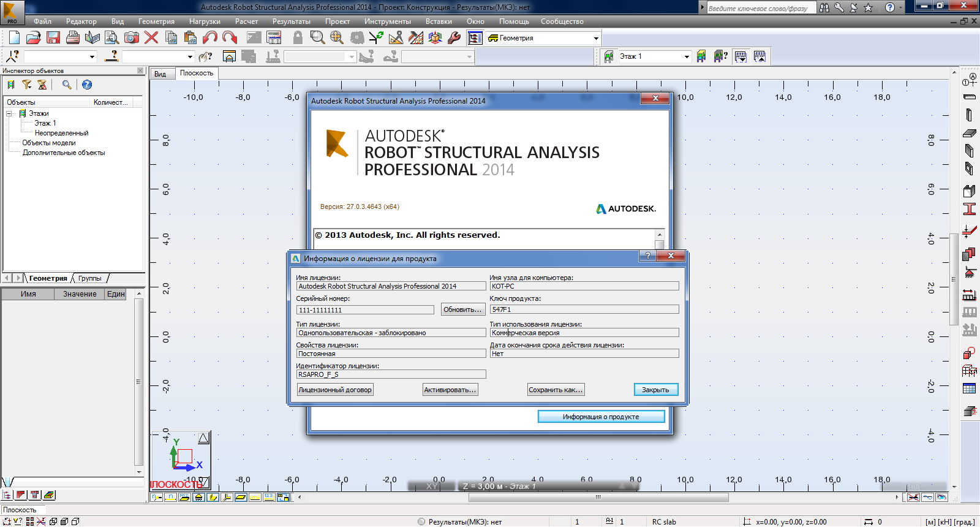Select the Этаж 1 tree item
Screen dimensions: 980x527
pyautogui.click(x=45, y=123)
